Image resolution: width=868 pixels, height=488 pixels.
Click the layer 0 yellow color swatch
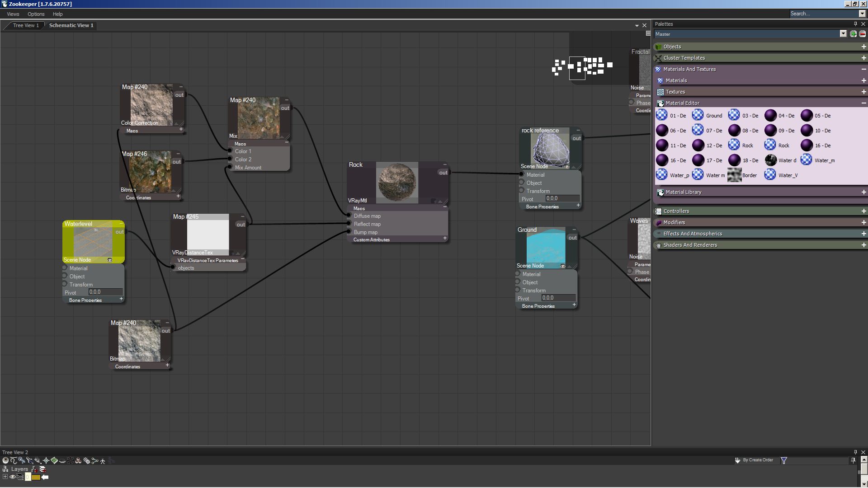(36, 477)
